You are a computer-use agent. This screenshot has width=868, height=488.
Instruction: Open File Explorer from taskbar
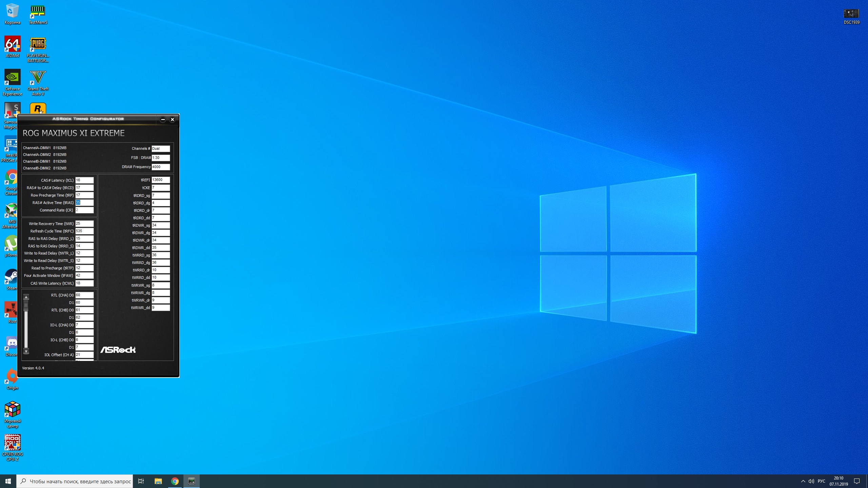(158, 481)
